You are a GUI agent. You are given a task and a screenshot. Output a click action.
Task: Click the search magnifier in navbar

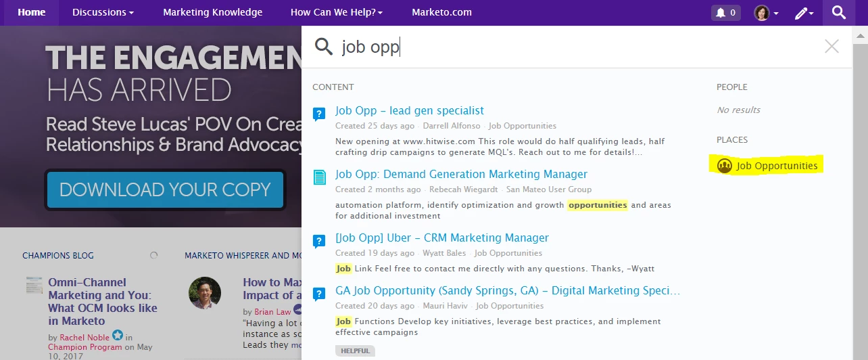[839, 12]
